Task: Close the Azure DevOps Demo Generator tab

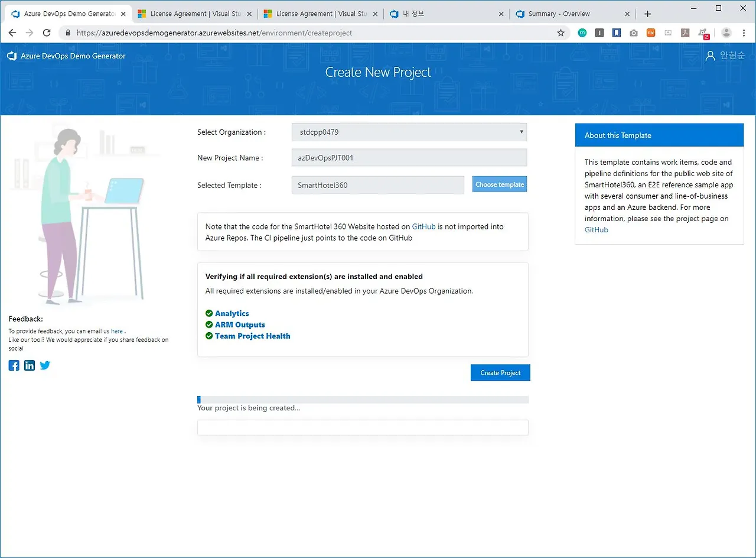Action: pos(123,14)
